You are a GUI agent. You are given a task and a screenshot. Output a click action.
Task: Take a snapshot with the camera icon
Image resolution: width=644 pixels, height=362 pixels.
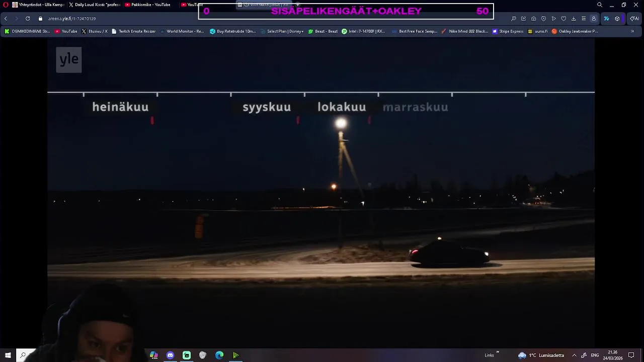(x=534, y=19)
